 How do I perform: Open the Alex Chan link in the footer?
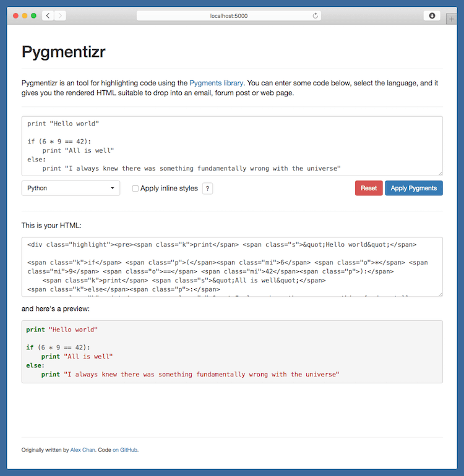pos(83,450)
